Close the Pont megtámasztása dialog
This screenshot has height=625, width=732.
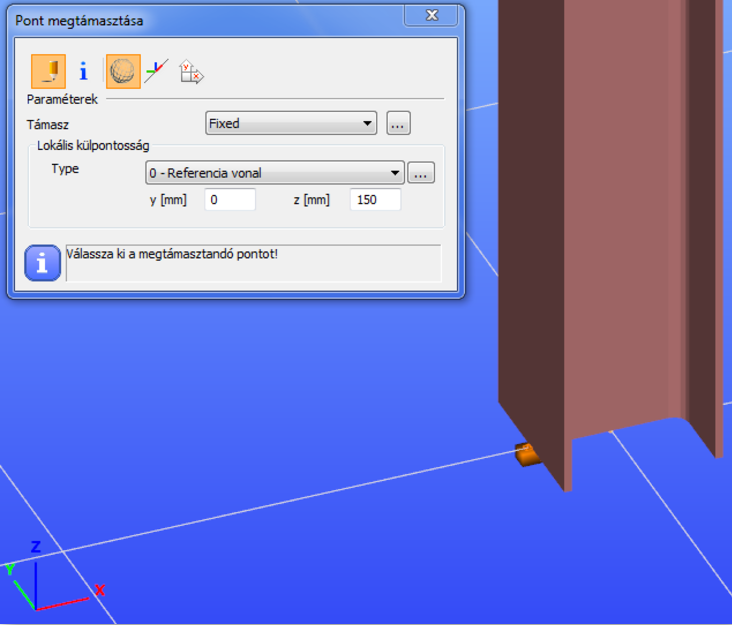pyautogui.click(x=431, y=15)
